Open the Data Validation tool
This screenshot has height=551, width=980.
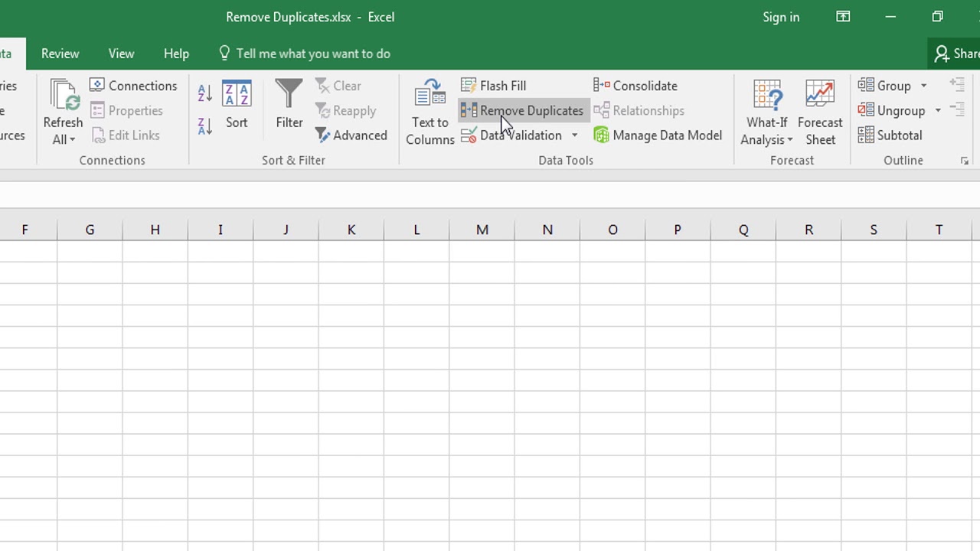(511, 135)
